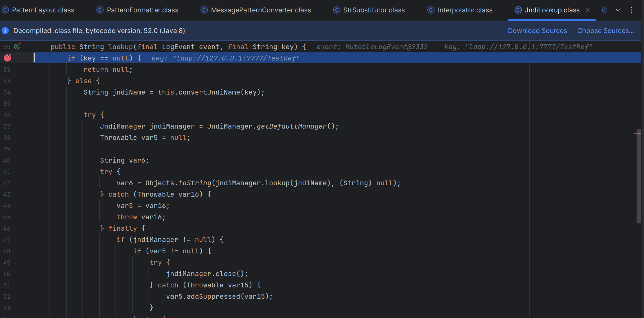Select the JndiLookup.class tab
Image resolution: width=644 pixels, height=318 pixels.
pyautogui.click(x=552, y=10)
